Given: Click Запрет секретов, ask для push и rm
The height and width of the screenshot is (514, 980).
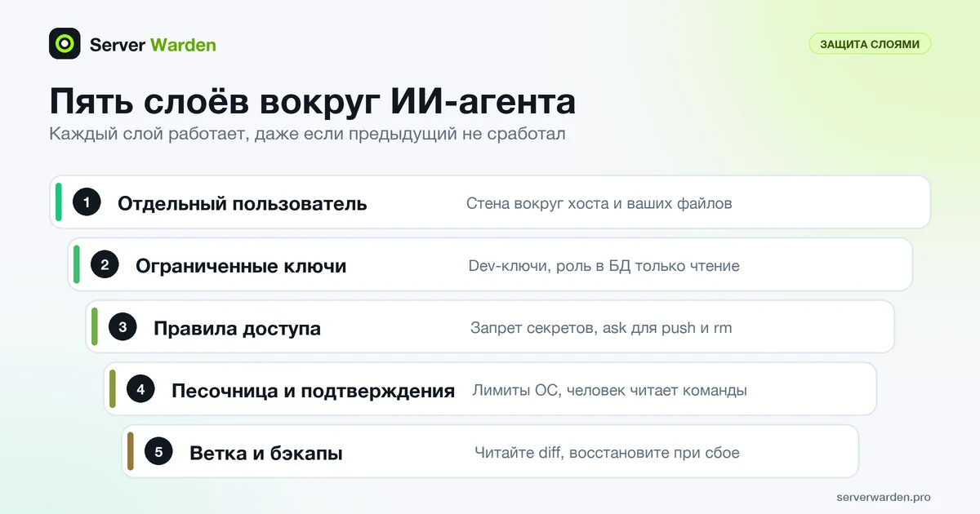Looking at the screenshot, I should pyautogui.click(x=601, y=328).
